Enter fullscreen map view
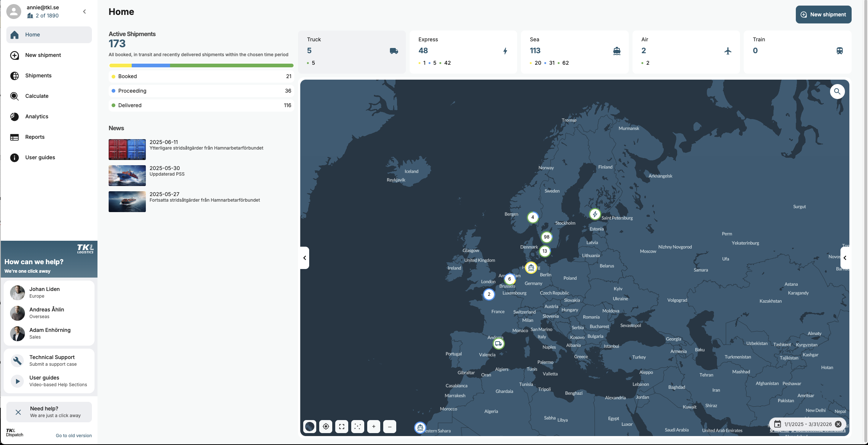868x445 pixels. [x=342, y=426]
